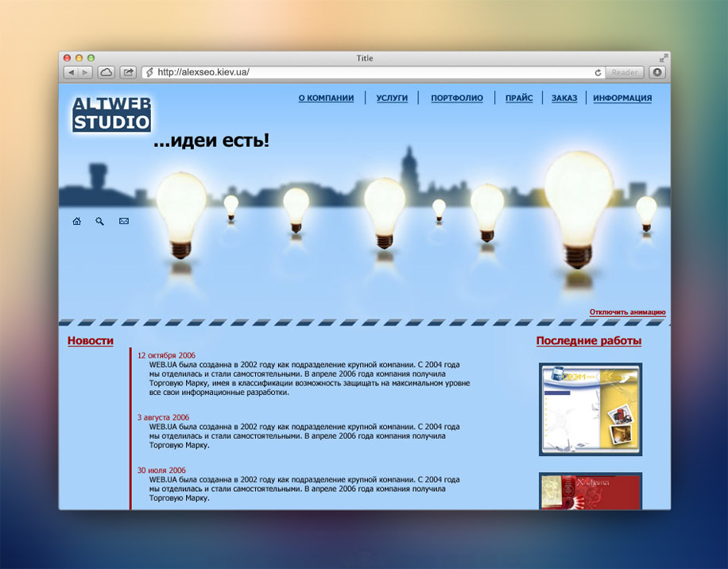The width and height of the screenshot is (728, 569).
Task: Click the news date 3 августа 2006
Action: 163,418
